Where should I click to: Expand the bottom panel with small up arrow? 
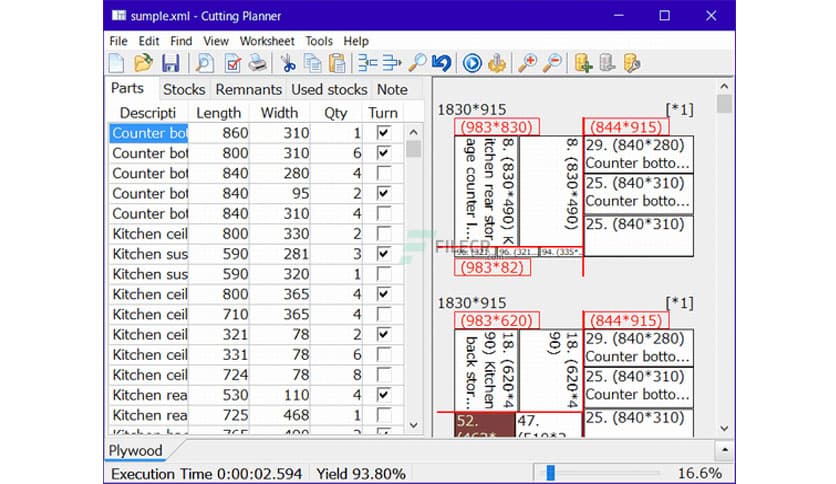[x=725, y=450]
